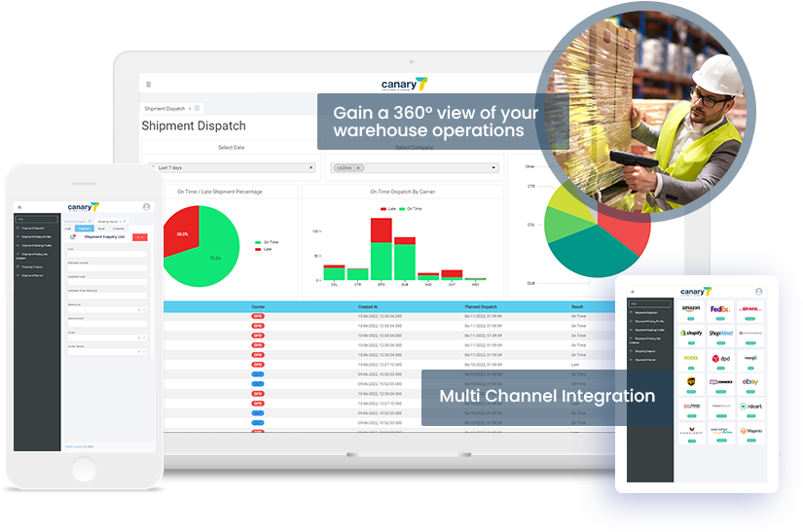Sort table by Planned Dispatch column header
This screenshot has width=803, height=532.
[x=481, y=307]
